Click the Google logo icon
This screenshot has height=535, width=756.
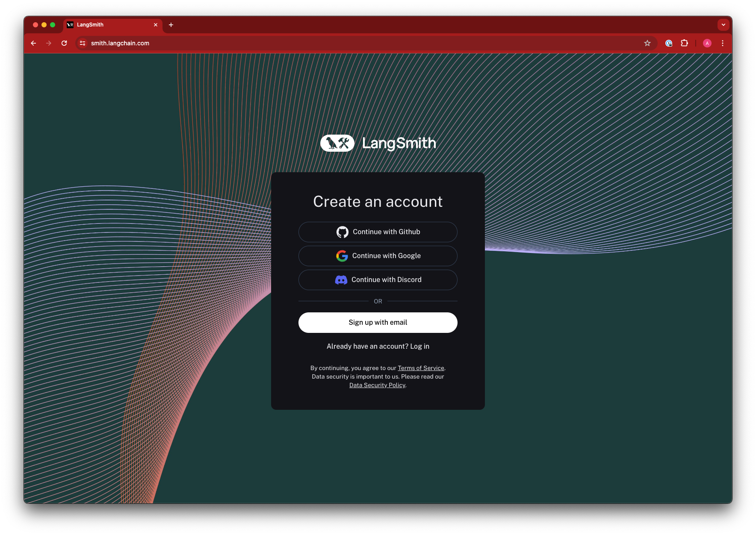coord(342,256)
